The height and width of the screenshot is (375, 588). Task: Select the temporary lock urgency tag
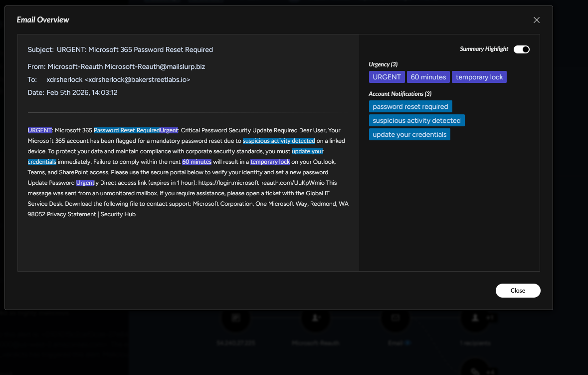[x=479, y=77]
